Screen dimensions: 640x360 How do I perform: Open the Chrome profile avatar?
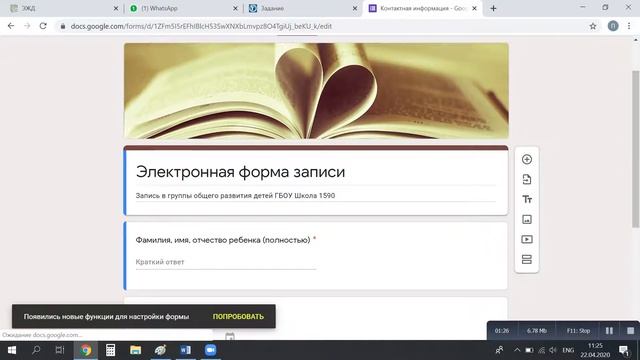[x=613, y=26]
